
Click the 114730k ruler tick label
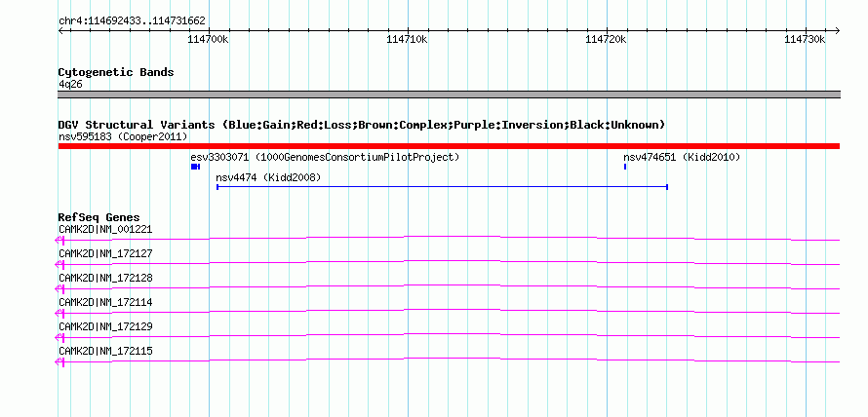(x=806, y=40)
